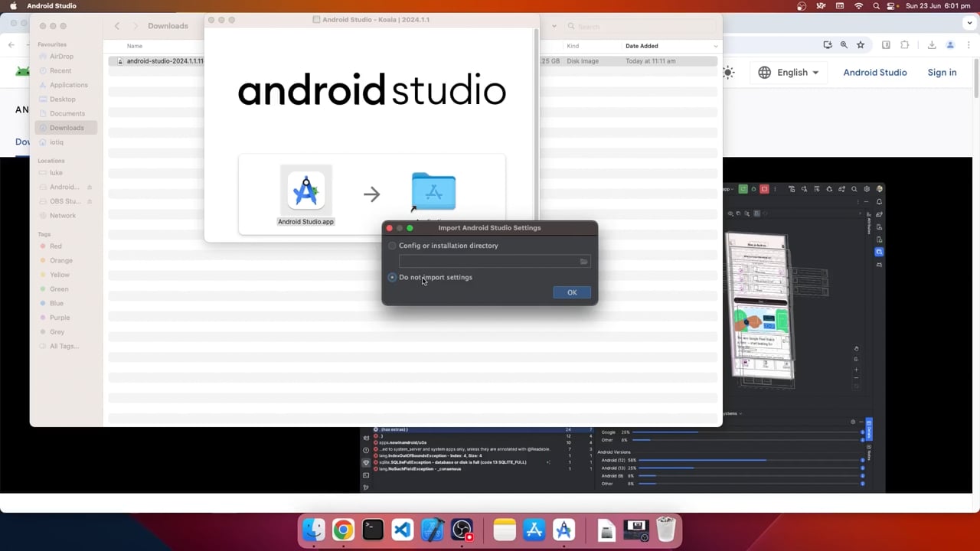980x551 pixels.
Task: Open AirDrop in Finder sidebar
Action: (x=61, y=57)
